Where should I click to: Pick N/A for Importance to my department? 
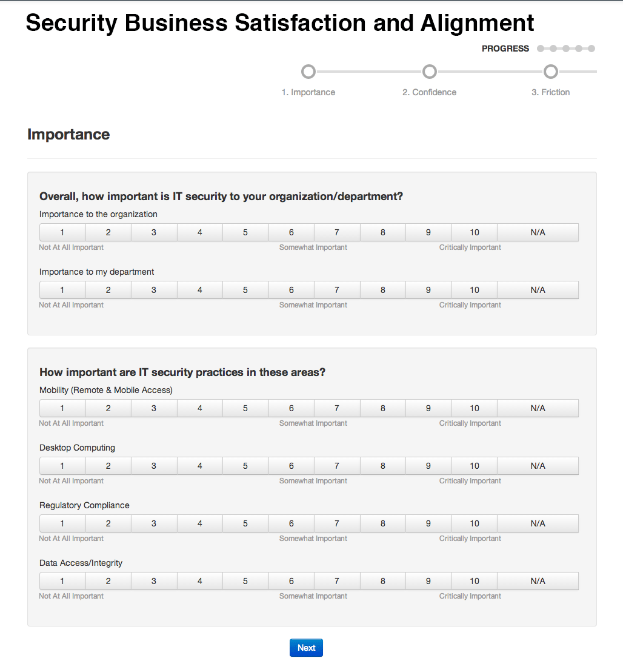coord(538,290)
